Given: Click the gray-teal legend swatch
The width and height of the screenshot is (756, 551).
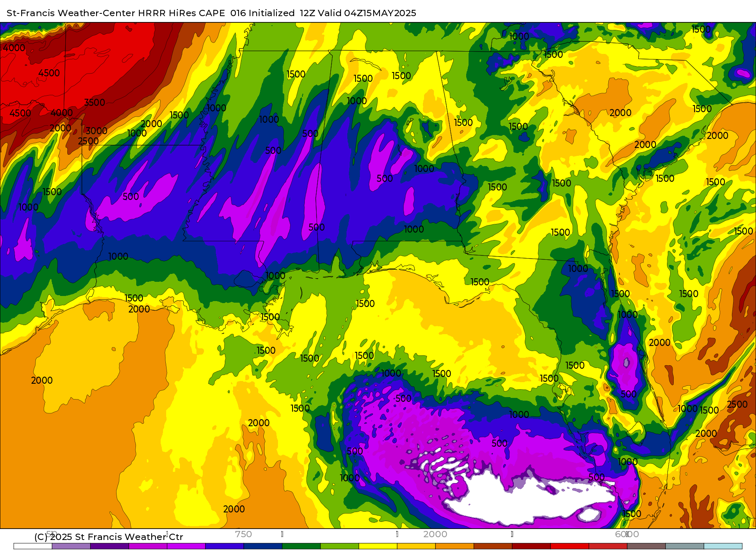Looking at the screenshot, I should [685, 546].
